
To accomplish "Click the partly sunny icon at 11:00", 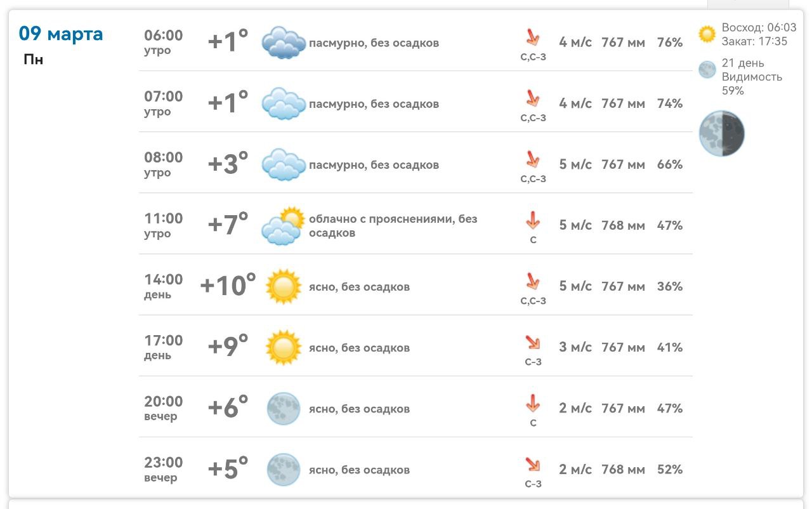I will (284, 226).
